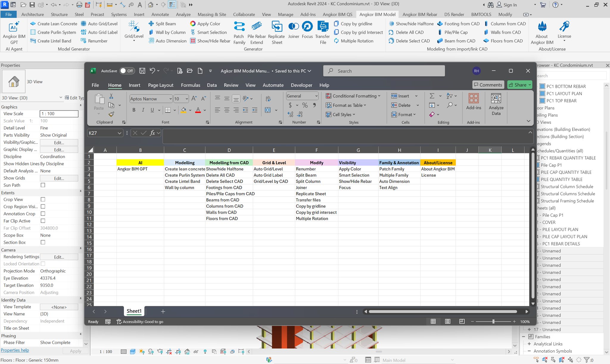Open the font size dropdown showing 10
This screenshot has height=364, width=610.
187,99
